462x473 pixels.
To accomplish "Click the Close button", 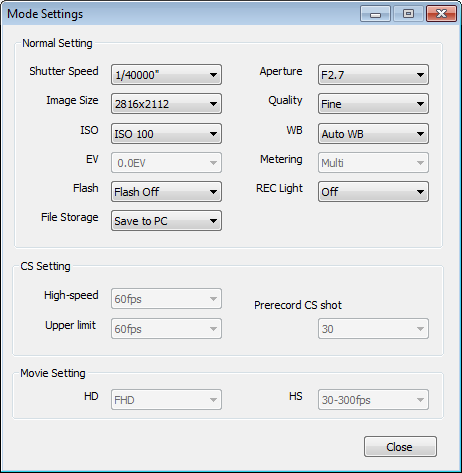I will 400,447.
